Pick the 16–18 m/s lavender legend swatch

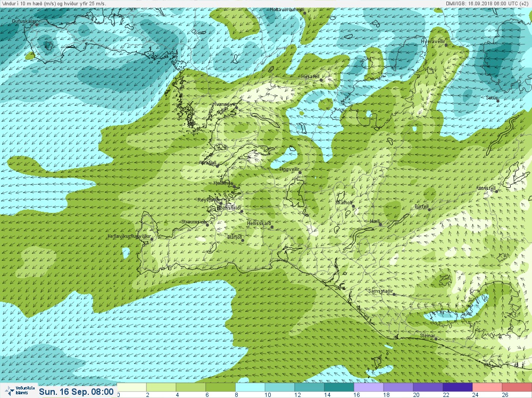tap(369, 387)
